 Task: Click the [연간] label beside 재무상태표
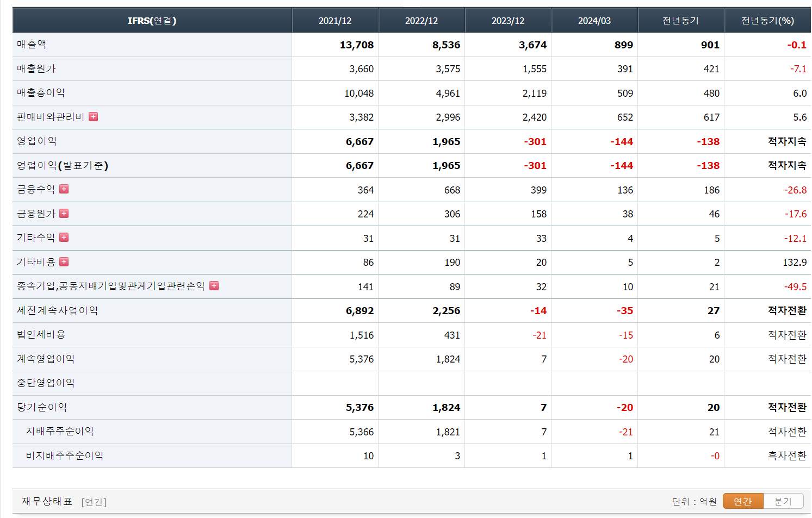click(x=94, y=502)
